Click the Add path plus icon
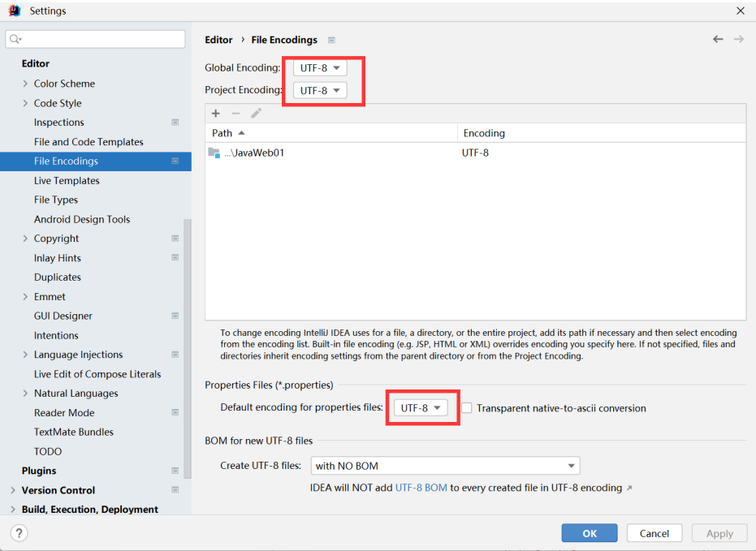756x551 pixels. point(215,113)
